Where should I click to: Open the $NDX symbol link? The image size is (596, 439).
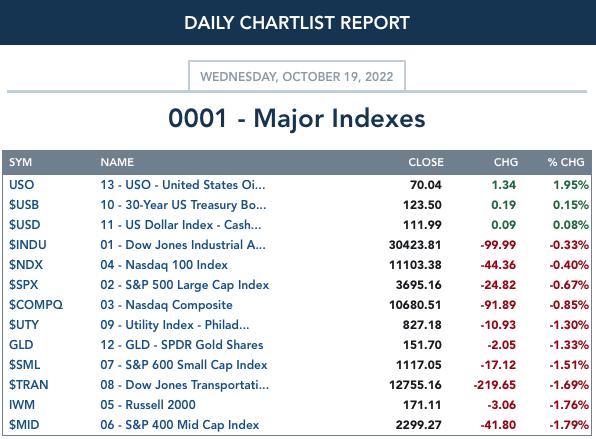coord(26,265)
